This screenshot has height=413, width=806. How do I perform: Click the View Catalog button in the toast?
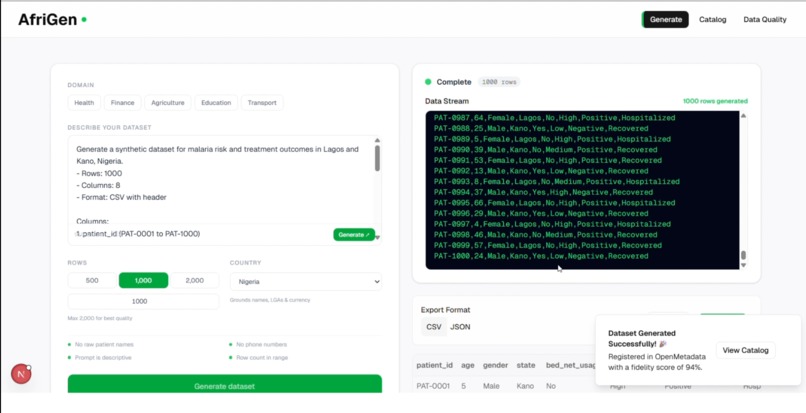click(745, 350)
